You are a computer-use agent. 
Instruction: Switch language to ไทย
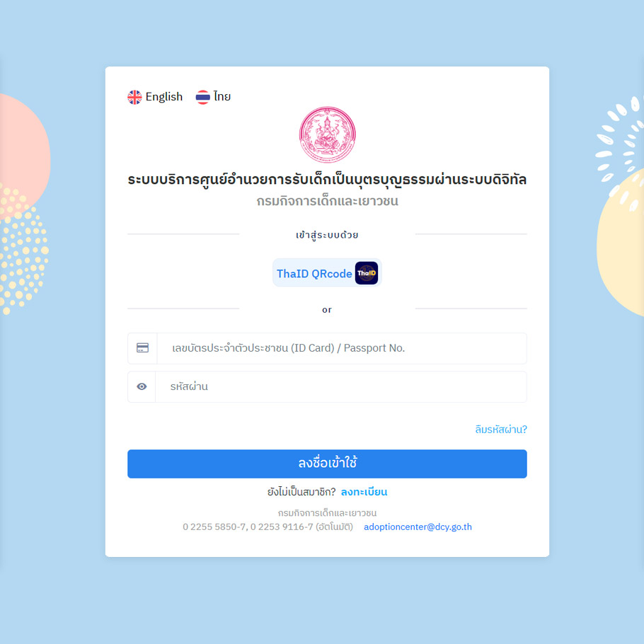(x=213, y=97)
